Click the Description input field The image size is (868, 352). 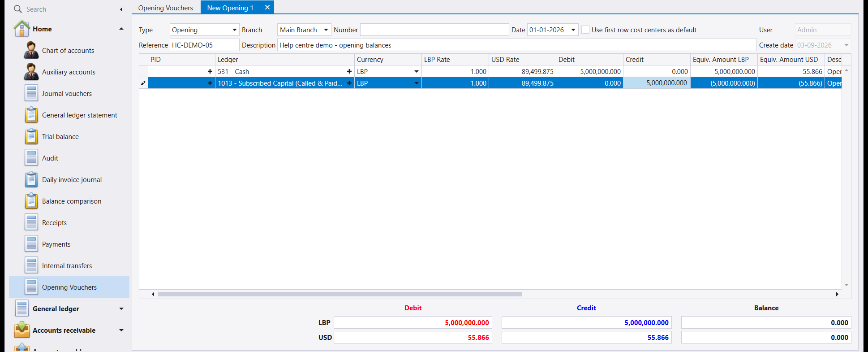pyautogui.click(x=517, y=45)
